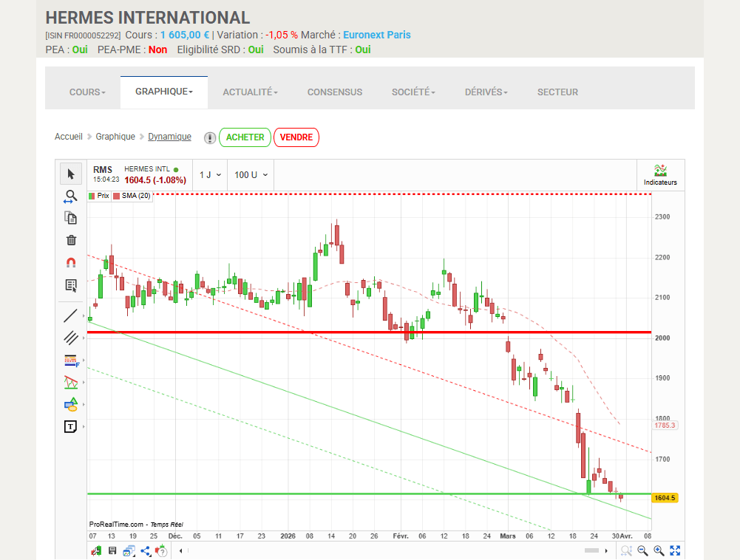
Task: Select the parallel channel lines tool
Action: 71,338
